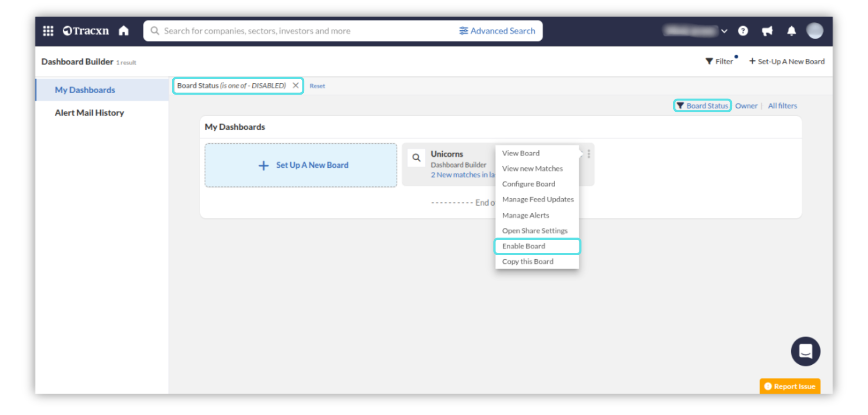Open the notifications bell icon
This screenshot has width=868, height=415.
coord(791,31)
